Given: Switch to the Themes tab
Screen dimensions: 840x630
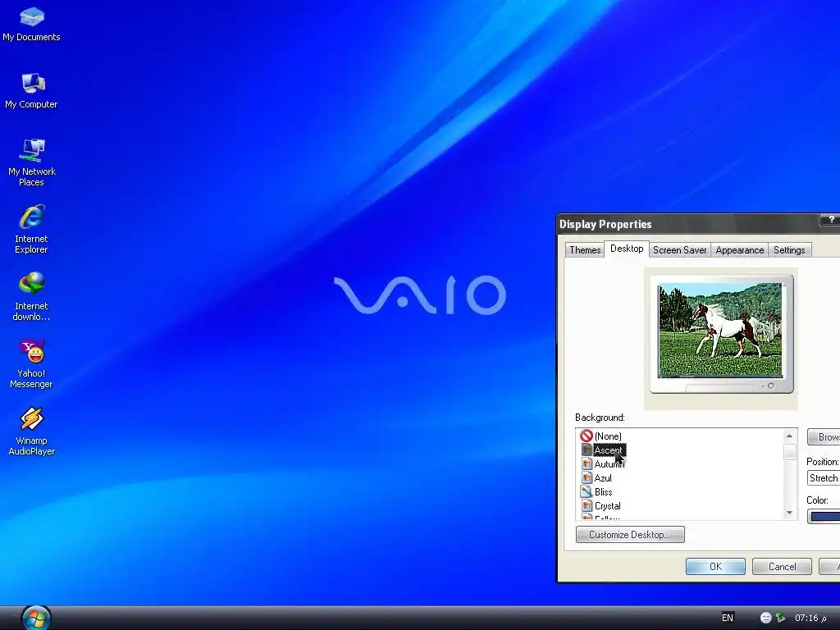Looking at the screenshot, I should pos(584,250).
